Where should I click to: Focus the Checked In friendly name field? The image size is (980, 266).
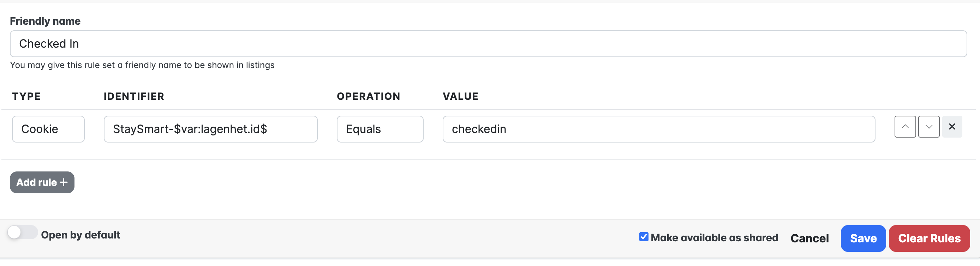(x=488, y=44)
